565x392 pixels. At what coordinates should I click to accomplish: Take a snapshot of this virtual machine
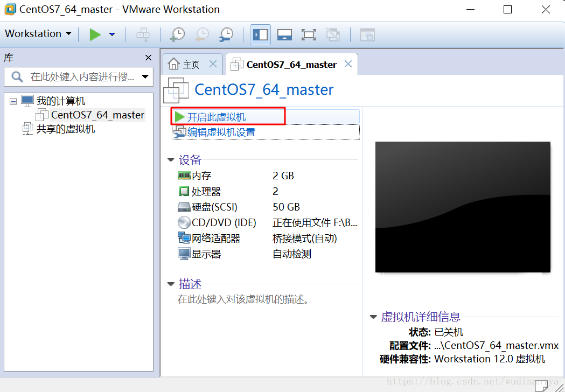click(177, 34)
